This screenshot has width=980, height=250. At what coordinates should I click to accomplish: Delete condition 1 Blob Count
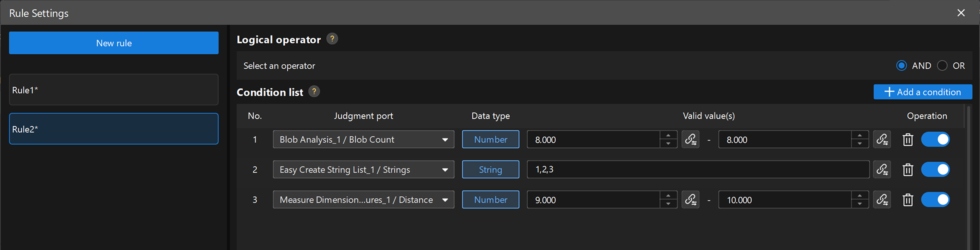[x=908, y=139]
